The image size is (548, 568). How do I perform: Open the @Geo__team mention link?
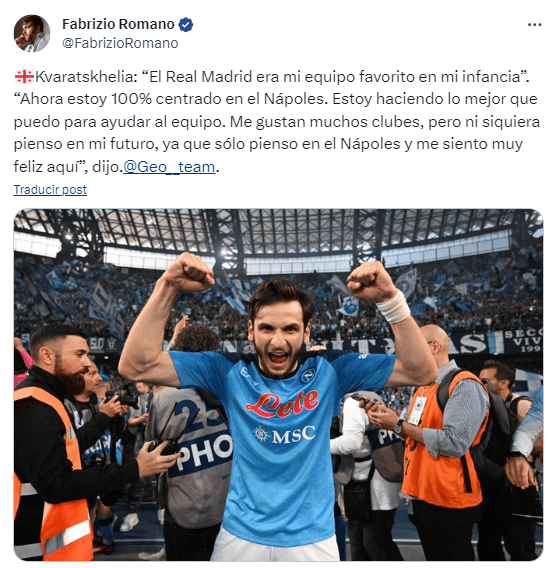click(x=169, y=167)
